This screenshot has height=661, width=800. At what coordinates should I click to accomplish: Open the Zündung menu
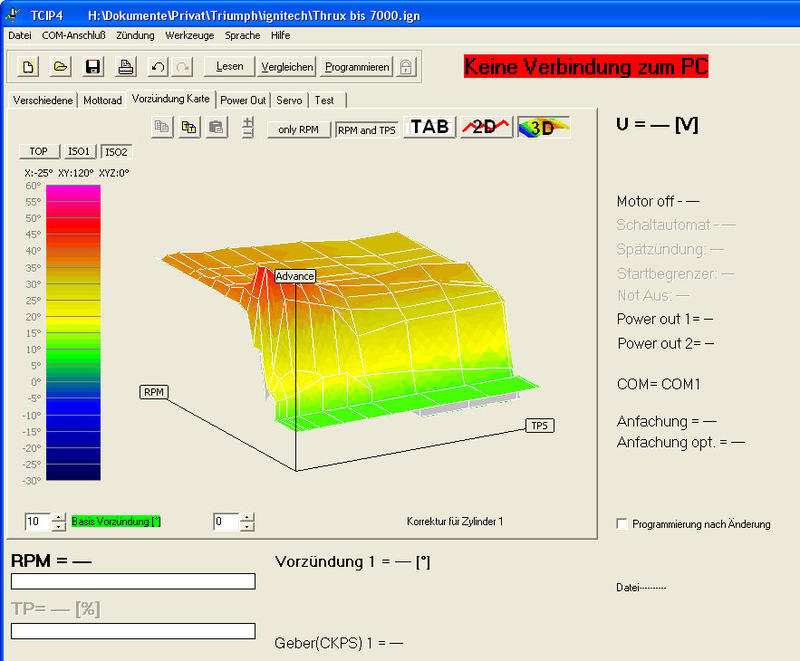click(135, 35)
